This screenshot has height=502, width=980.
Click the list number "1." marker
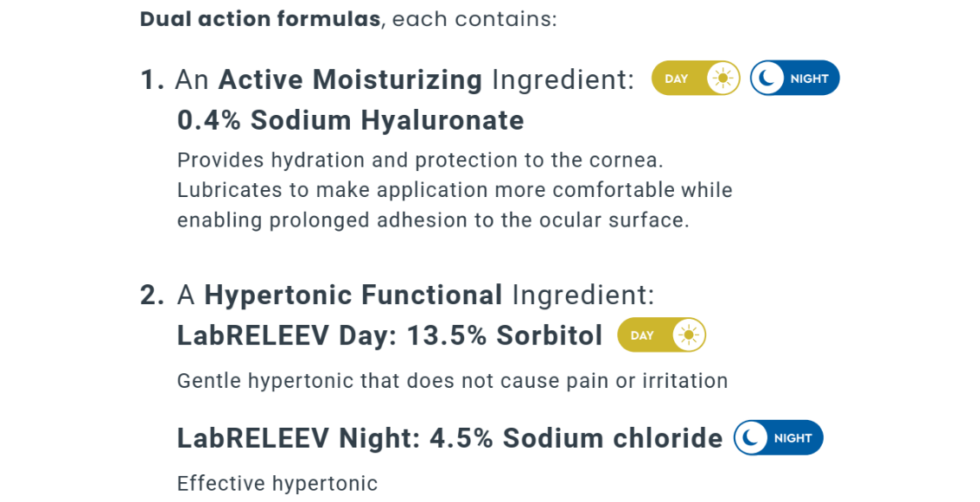coord(152,80)
